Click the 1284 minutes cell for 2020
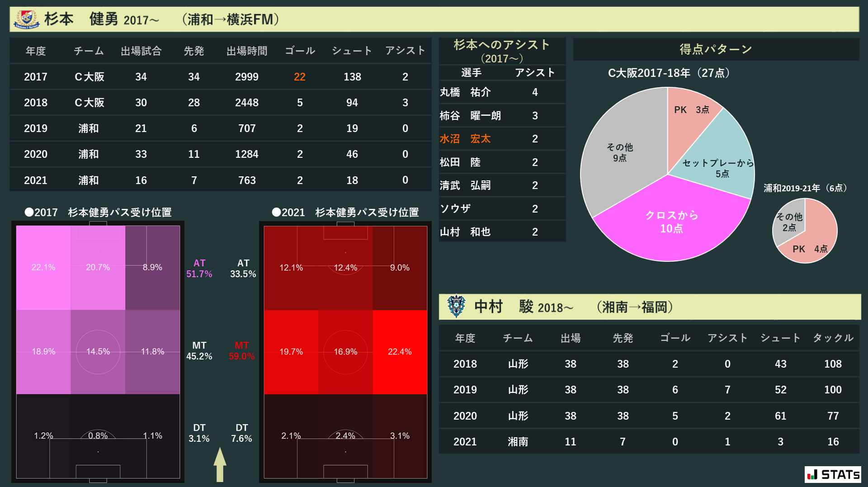This screenshot has height=487, width=868. tap(247, 154)
